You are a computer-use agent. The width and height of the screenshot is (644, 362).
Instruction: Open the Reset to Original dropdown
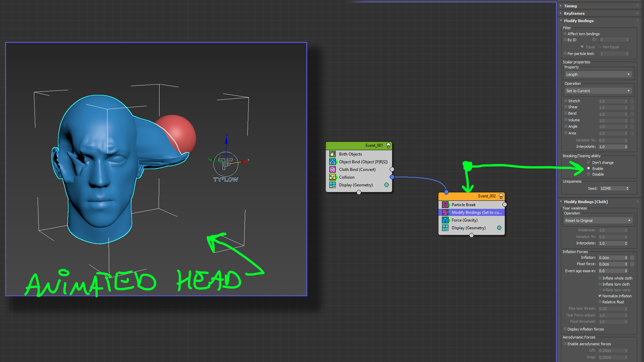pos(598,221)
